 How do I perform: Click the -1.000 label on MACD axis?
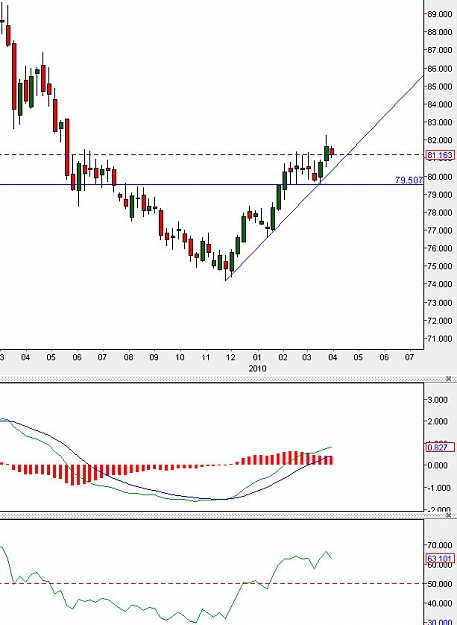437,488
